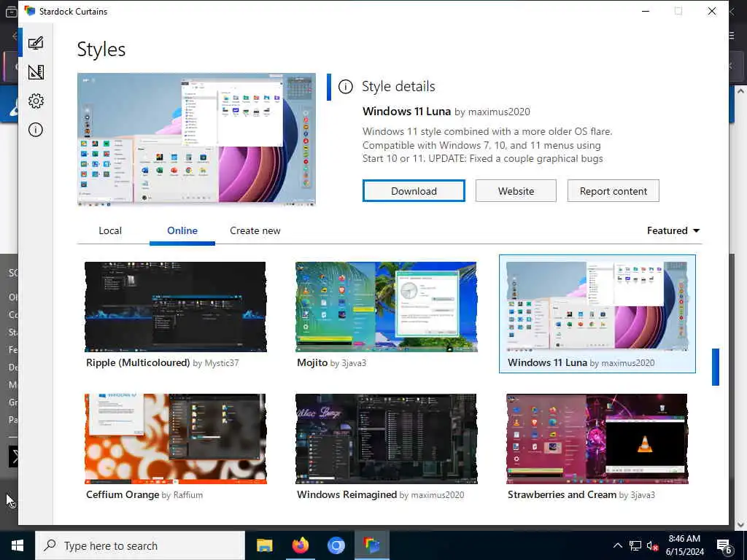Switch to the Online tab
Viewport: 747px width, 560px height.
click(x=182, y=230)
